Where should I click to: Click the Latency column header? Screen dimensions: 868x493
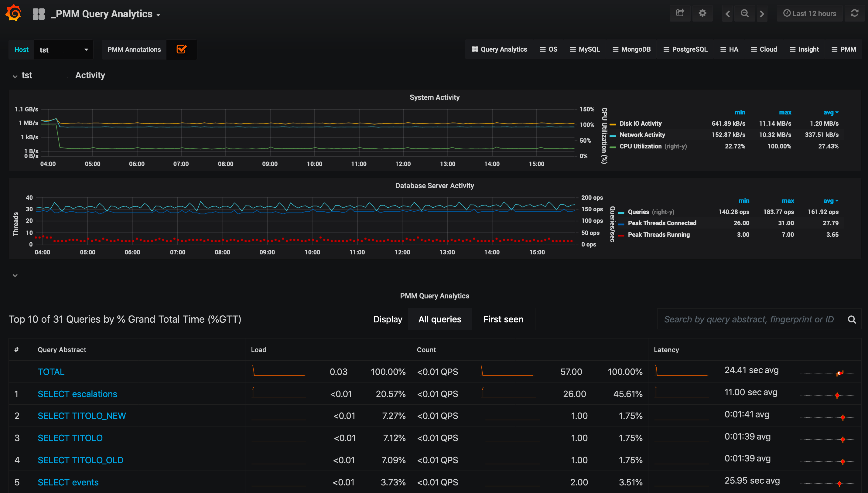666,350
